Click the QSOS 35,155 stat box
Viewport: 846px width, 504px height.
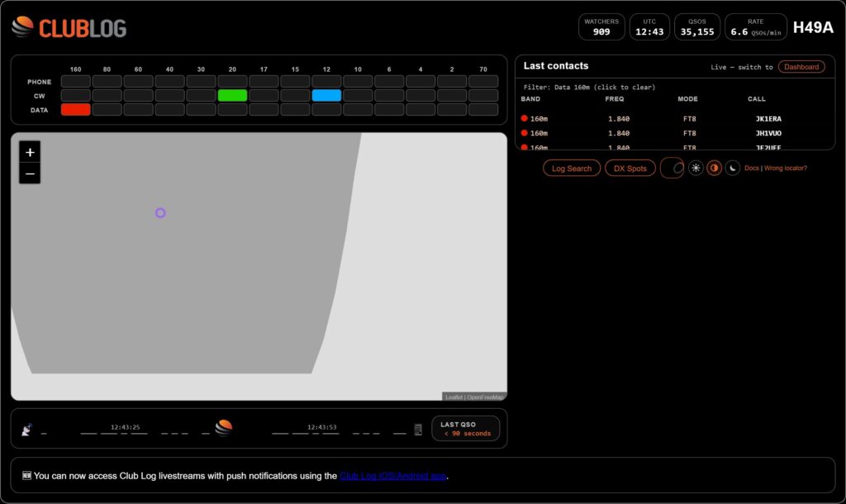697,27
